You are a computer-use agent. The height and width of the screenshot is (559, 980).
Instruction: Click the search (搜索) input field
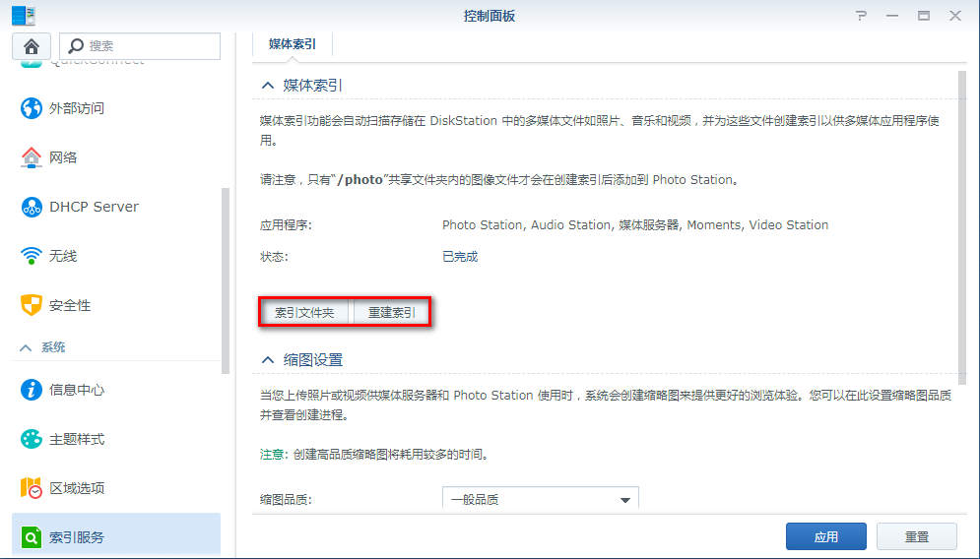tap(140, 46)
